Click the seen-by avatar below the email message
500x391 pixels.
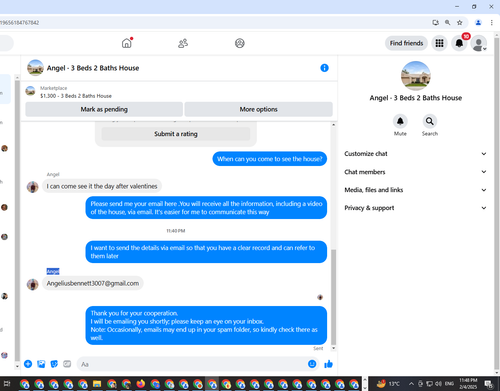pos(320,297)
